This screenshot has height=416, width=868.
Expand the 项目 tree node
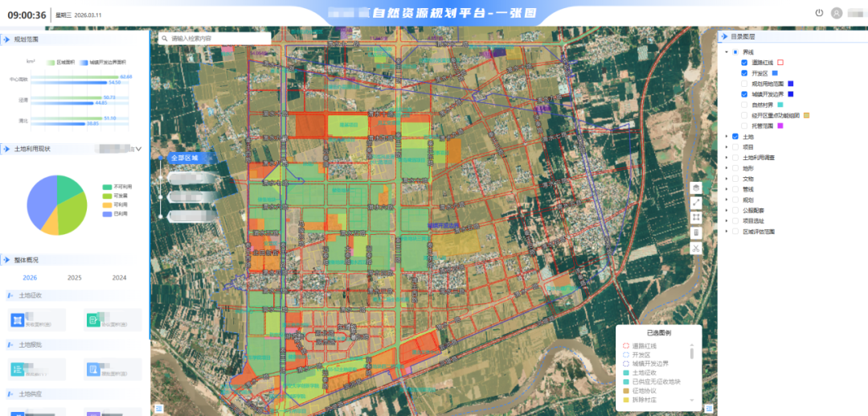(x=726, y=147)
